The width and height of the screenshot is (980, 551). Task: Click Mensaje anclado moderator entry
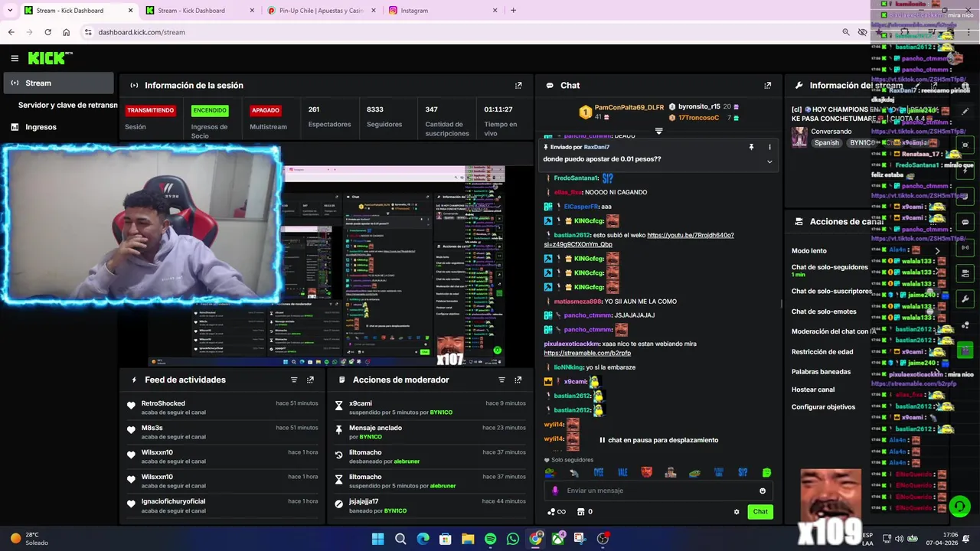430,432
